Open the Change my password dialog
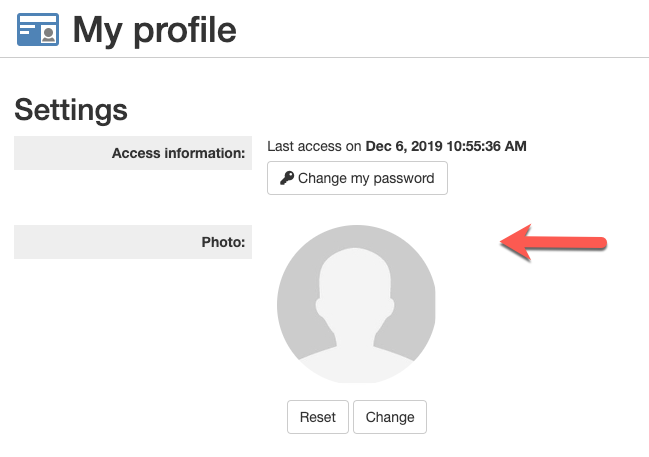This screenshot has height=457, width=649. (x=357, y=179)
